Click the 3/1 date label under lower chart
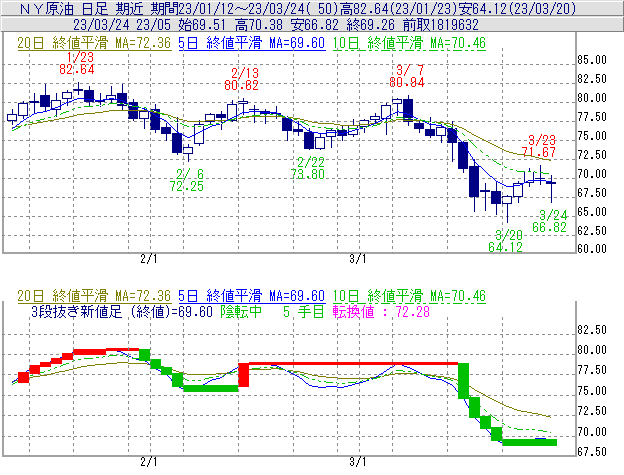The image size is (624, 475). pyautogui.click(x=358, y=462)
